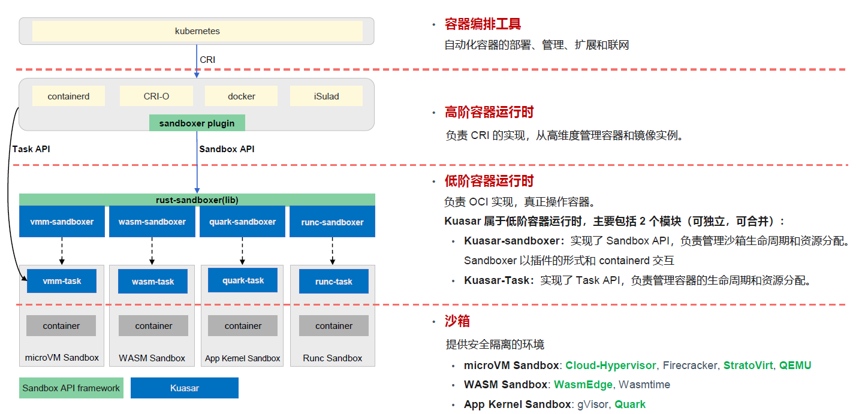Click the Firecracker text
The image size is (868, 414).
690,365
